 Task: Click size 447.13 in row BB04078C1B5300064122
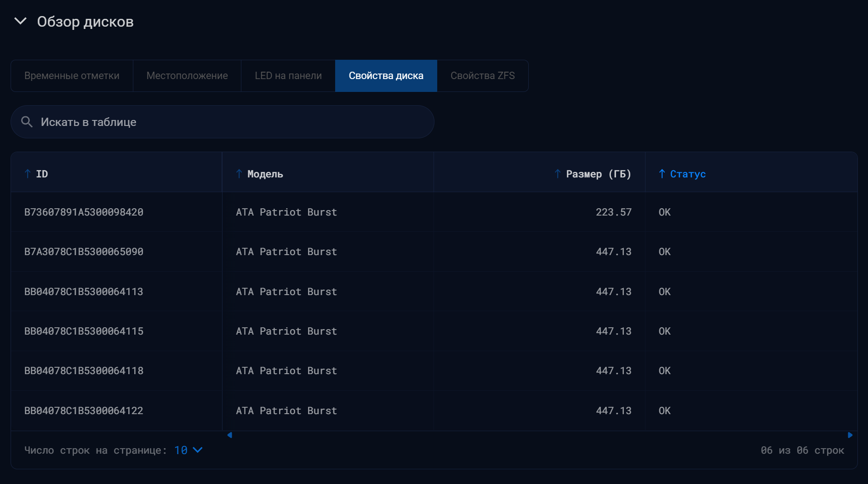[614, 410]
